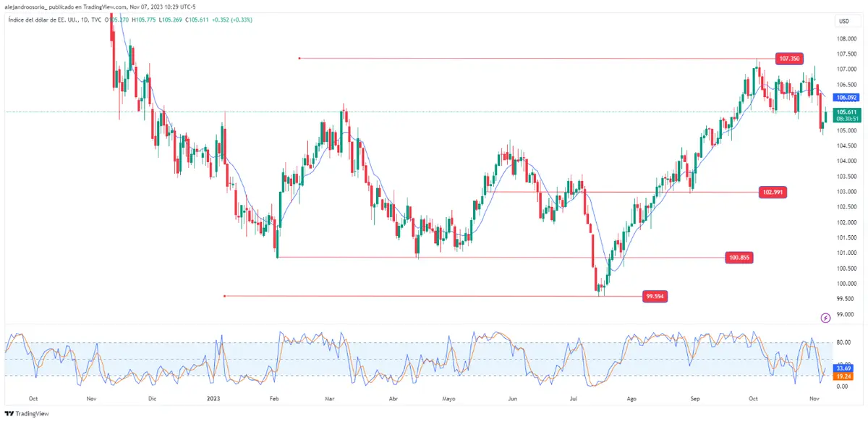Open the USD currency selector
This screenshot has width=868, height=422.
(x=843, y=21)
